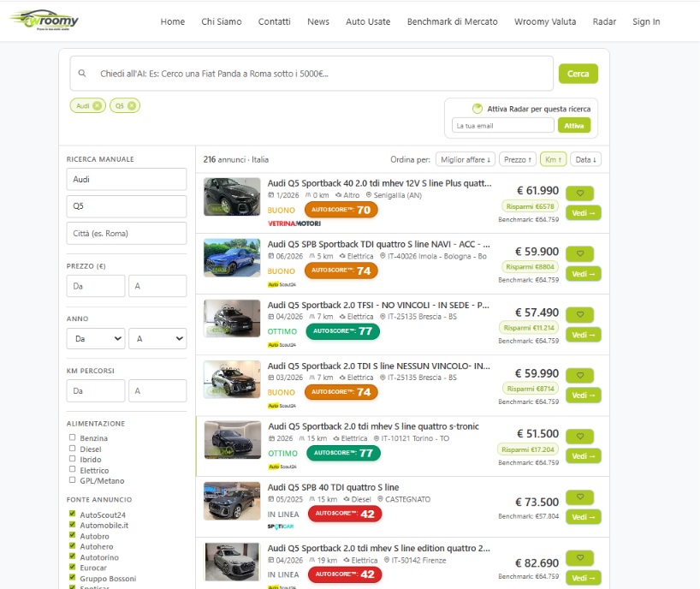The width and height of the screenshot is (700, 589).
Task: Sort results by Data
Action: [585, 159]
